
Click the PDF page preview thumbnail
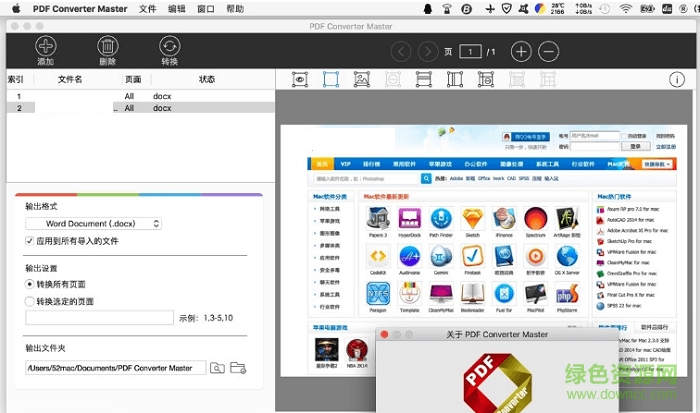point(484,250)
